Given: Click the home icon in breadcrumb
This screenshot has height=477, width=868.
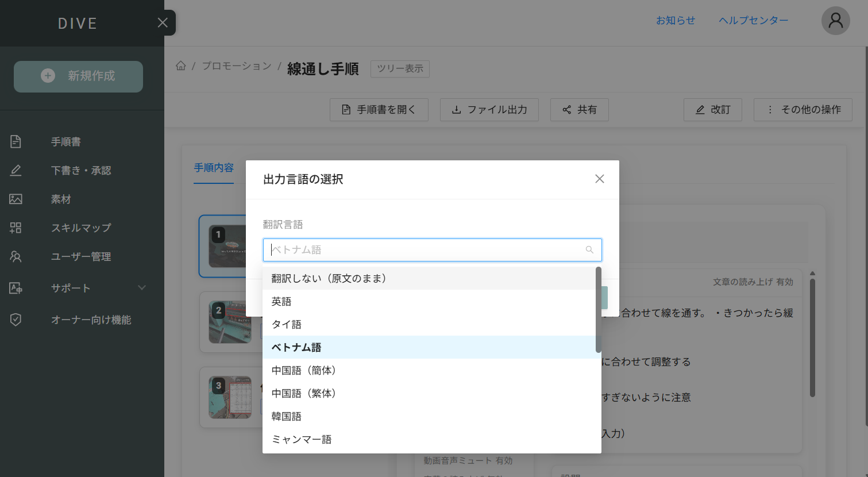Looking at the screenshot, I should pos(180,66).
